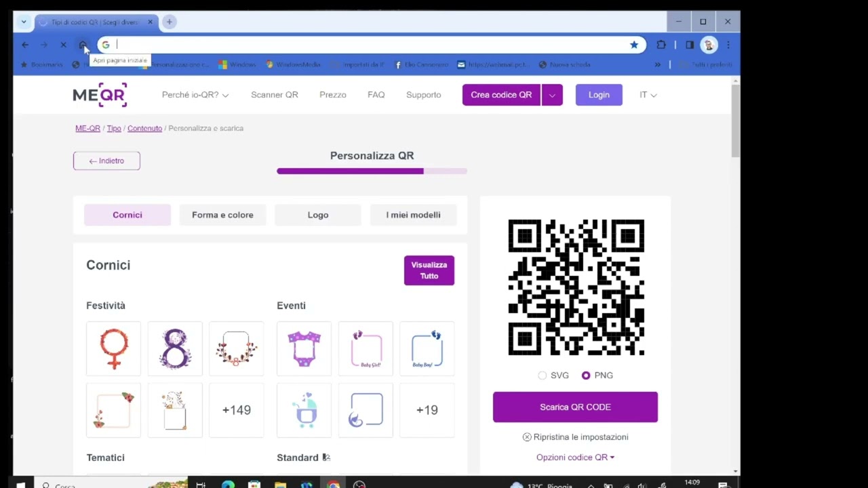
Task: Open File Explorer from the taskbar
Action: pyautogui.click(x=280, y=485)
